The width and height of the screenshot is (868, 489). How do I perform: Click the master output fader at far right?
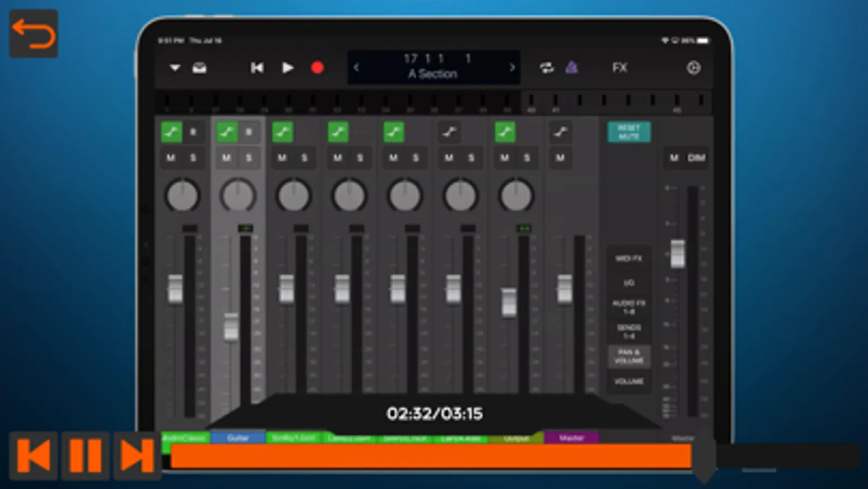(x=677, y=254)
